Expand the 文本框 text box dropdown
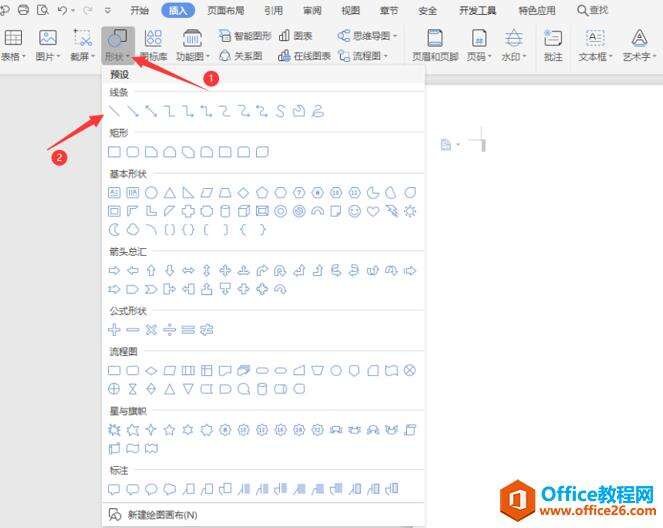Viewport: 663px width, 528px height. (x=611, y=56)
